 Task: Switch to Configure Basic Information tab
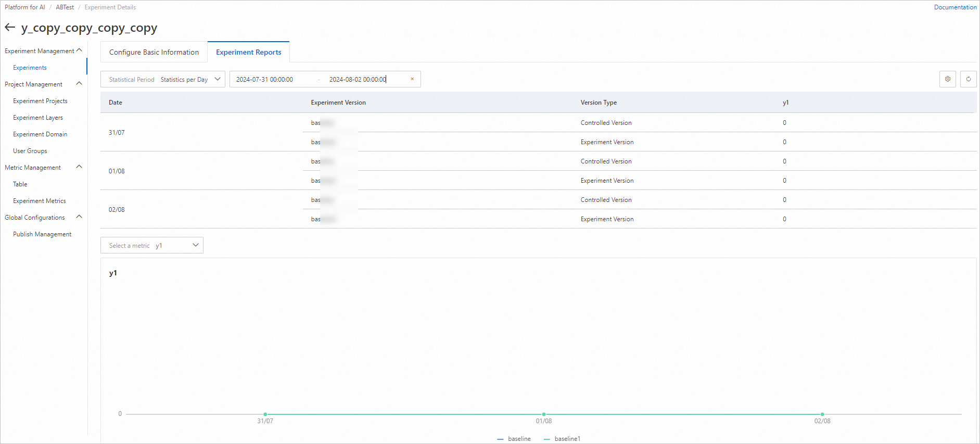click(154, 52)
